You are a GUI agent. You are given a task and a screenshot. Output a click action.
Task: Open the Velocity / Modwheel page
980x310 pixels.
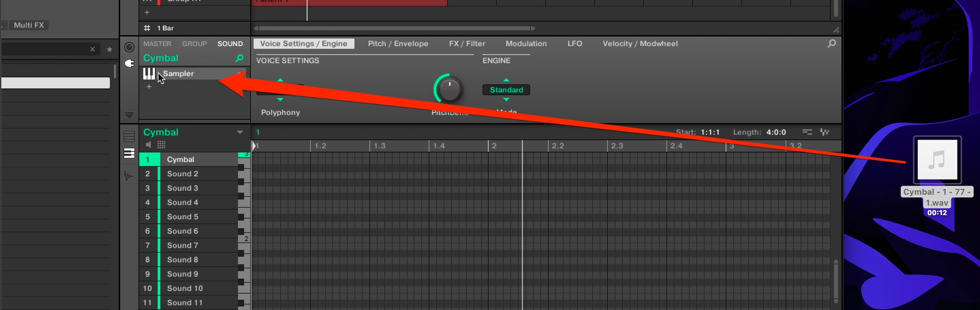640,43
